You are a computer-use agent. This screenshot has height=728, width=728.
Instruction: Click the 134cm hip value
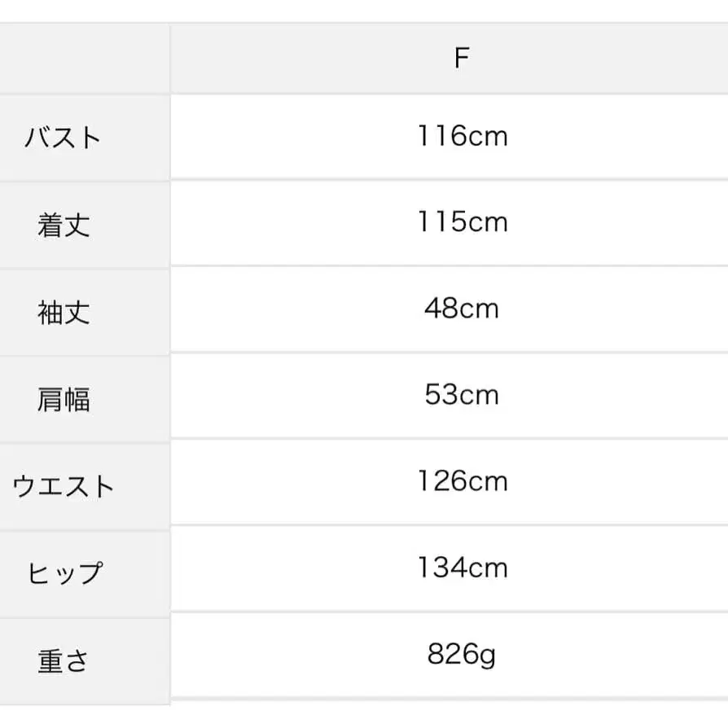462,567
